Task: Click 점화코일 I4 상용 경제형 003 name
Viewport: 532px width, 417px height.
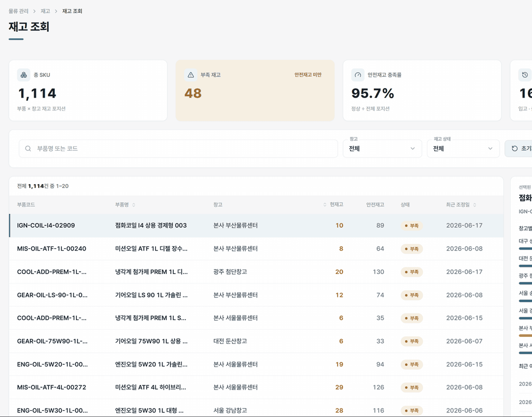Action: click(151, 225)
